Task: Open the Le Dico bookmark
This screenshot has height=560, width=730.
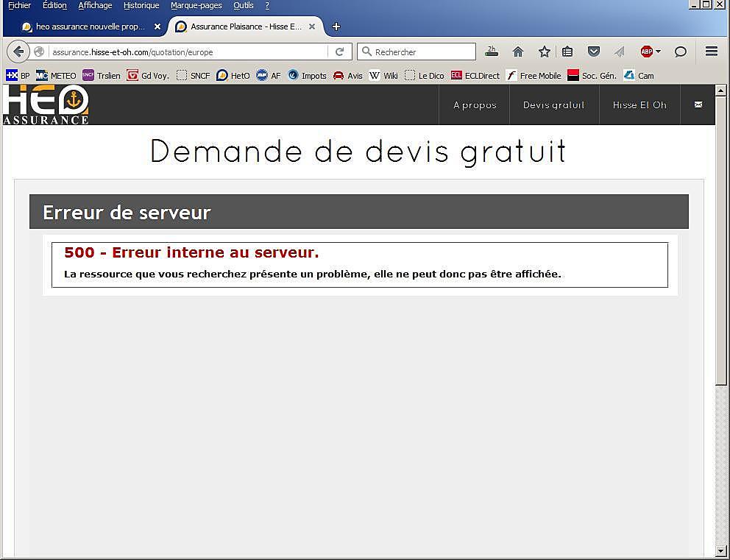Action: [x=424, y=75]
